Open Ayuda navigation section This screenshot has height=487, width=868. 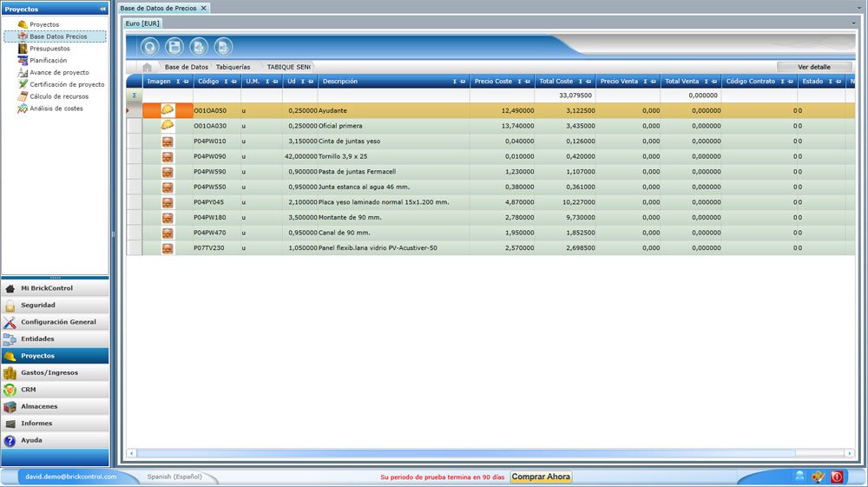(55, 440)
